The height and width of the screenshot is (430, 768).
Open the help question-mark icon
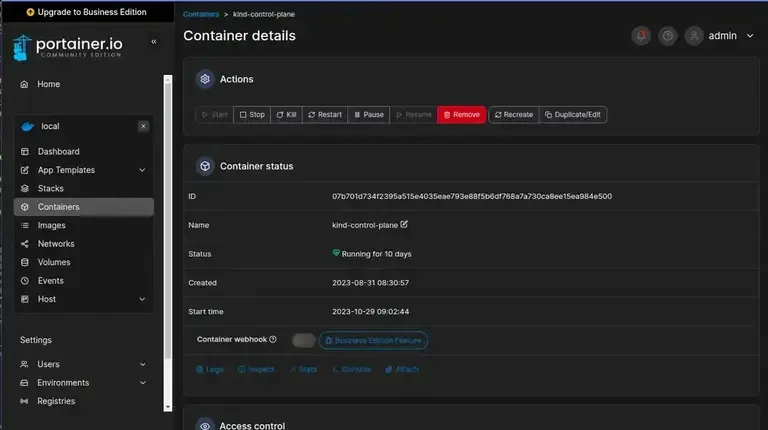(x=668, y=36)
